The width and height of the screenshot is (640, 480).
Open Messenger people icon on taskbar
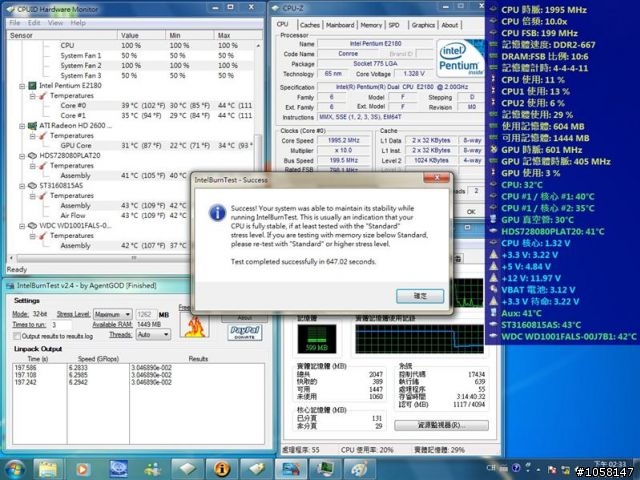pyautogui.click(x=153, y=469)
